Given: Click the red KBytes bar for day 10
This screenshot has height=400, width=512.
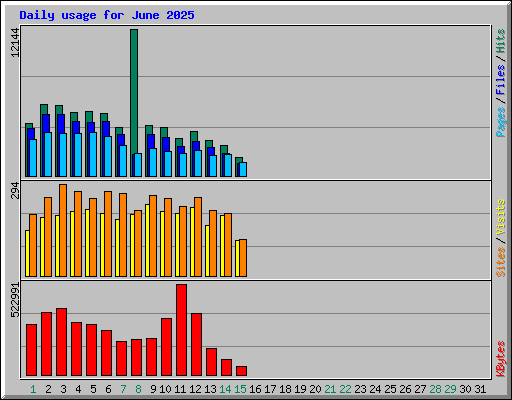Looking at the screenshot, I should [166, 347].
